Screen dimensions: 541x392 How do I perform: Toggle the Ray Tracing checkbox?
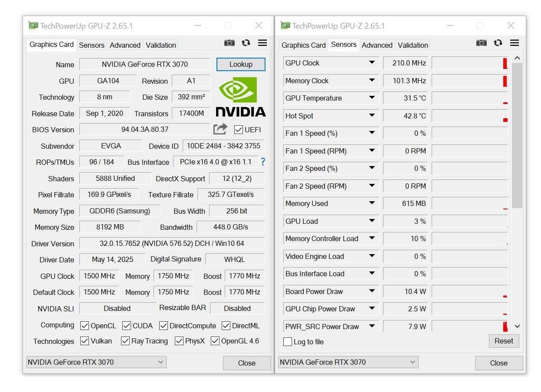tap(125, 341)
